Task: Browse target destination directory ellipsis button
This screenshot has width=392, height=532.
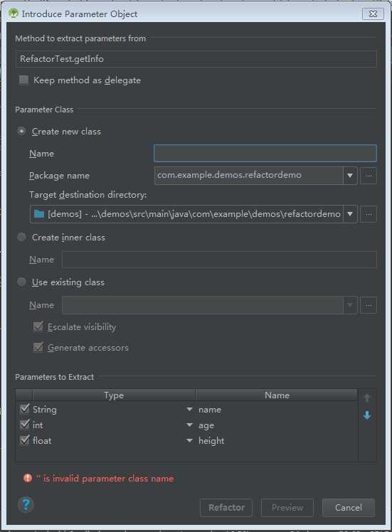Action: [x=369, y=214]
